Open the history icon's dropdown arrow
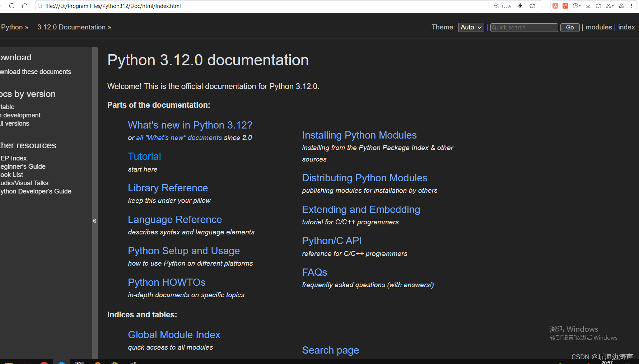This screenshot has height=364, width=639. click(580, 6)
